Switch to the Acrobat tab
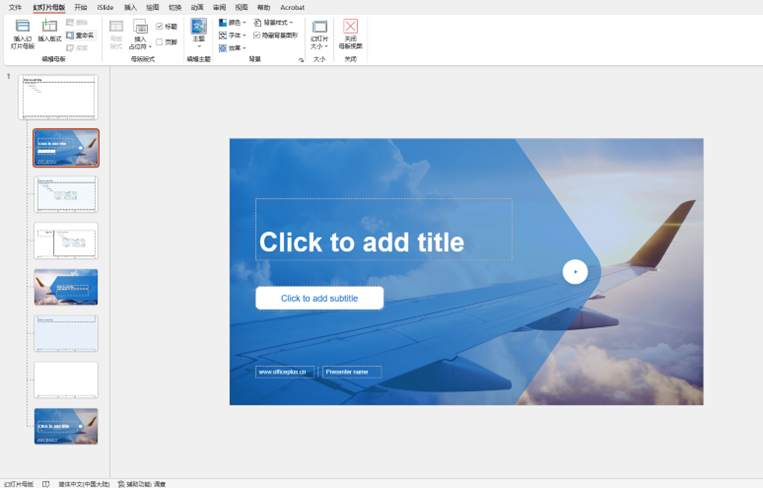The image size is (763, 488). coord(292,7)
